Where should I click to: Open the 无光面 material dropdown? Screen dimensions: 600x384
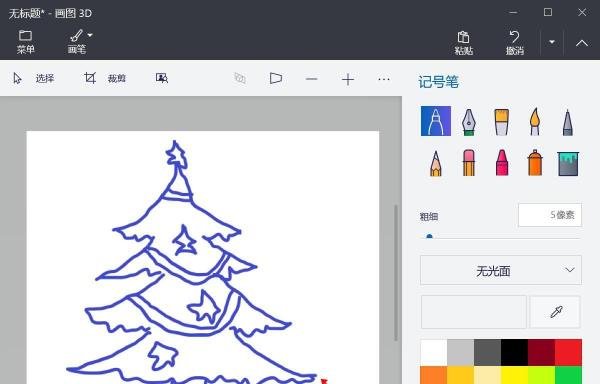coord(501,270)
